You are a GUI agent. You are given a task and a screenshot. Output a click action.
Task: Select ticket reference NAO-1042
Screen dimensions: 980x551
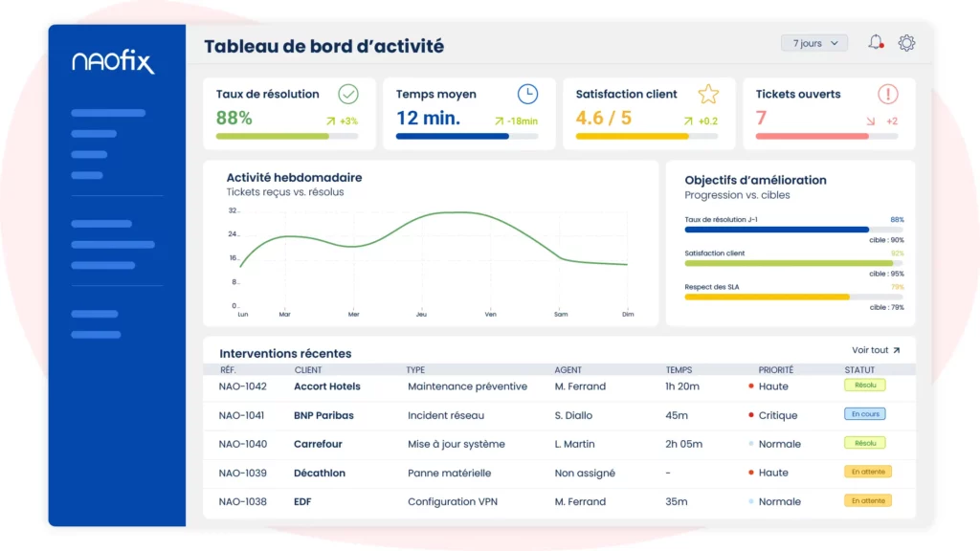click(242, 386)
